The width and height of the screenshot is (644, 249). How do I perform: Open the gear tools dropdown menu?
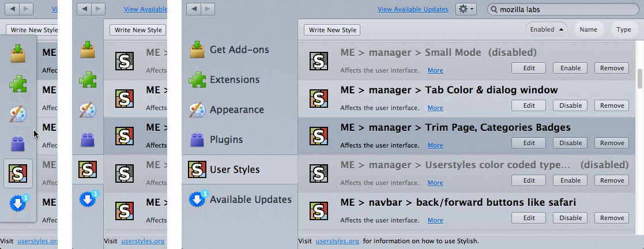pyautogui.click(x=466, y=9)
